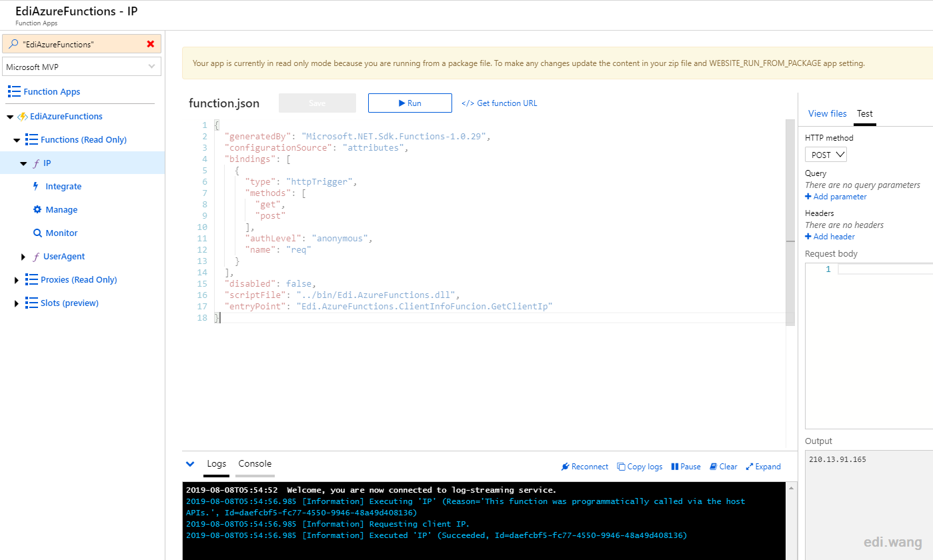Expand the Proxies (Read Only) node

pos(17,280)
